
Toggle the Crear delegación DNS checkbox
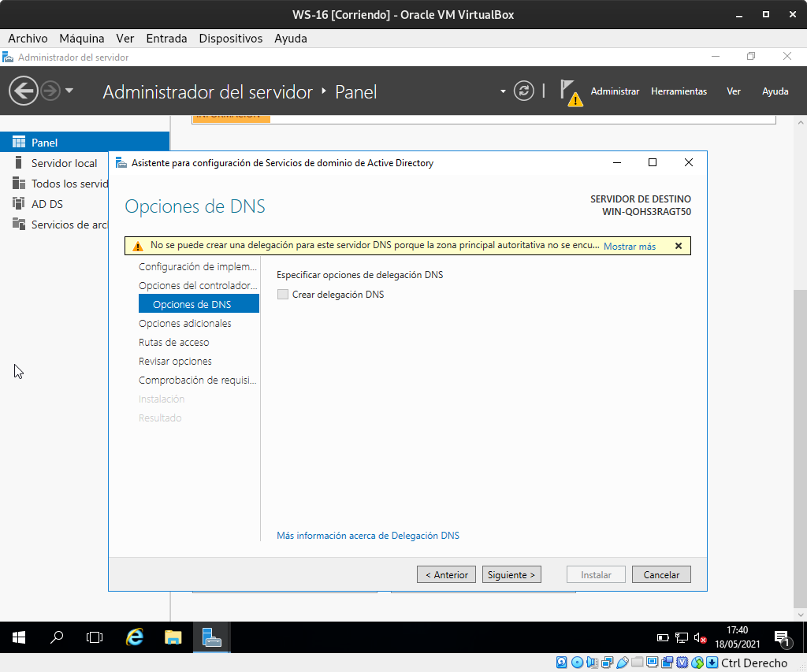(x=283, y=295)
